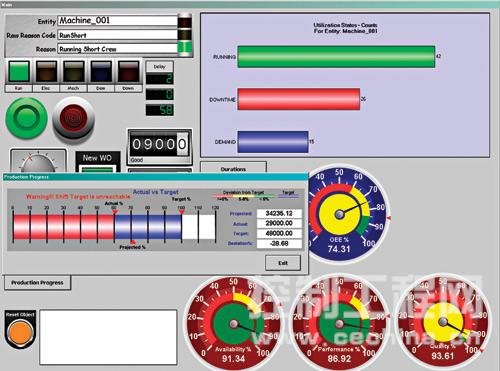Viewport: 500px width, 371px height.
Task: Click the large green start pushbutton
Action: pos(26,118)
